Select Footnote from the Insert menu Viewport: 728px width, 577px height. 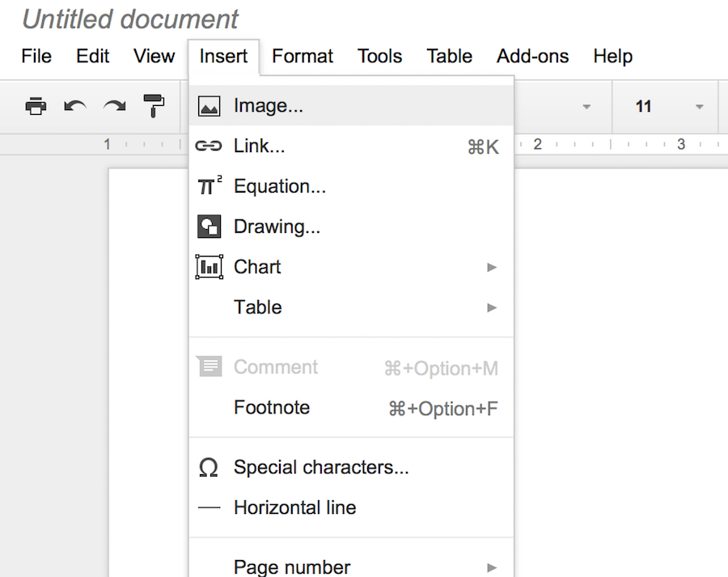coord(272,408)
